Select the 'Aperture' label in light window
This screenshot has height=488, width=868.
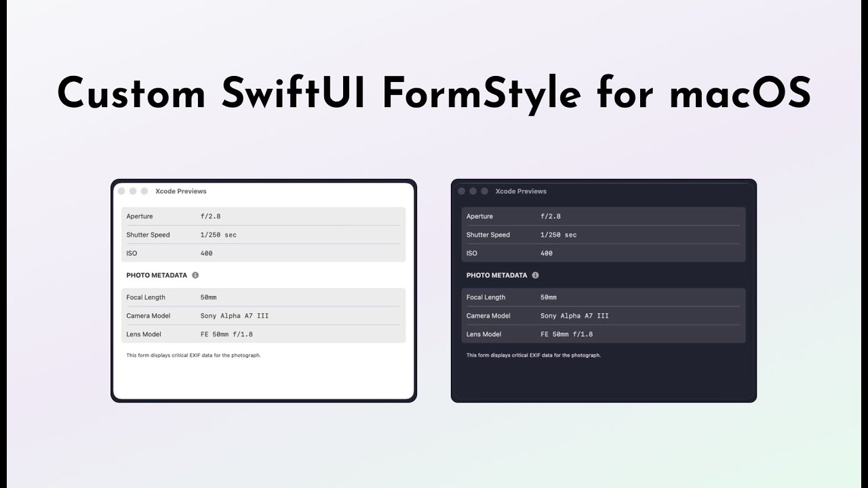[x=140, y=216]
